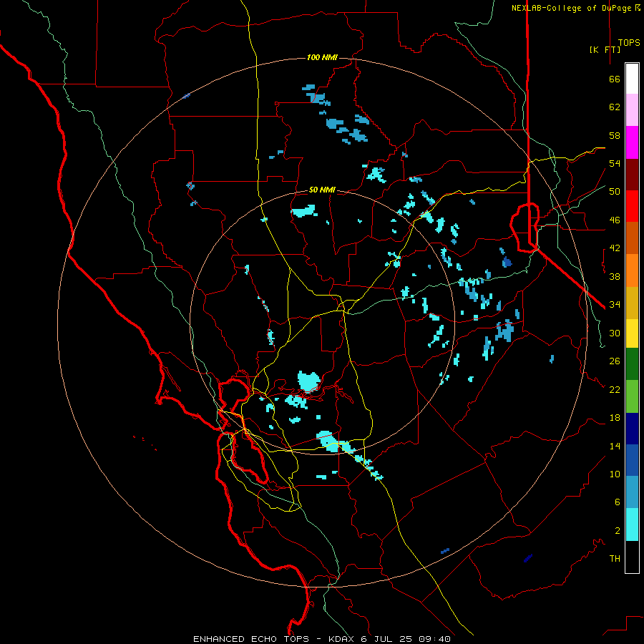
Task: Click the magenta legend swatch near 58
Action: coord(632,142)
